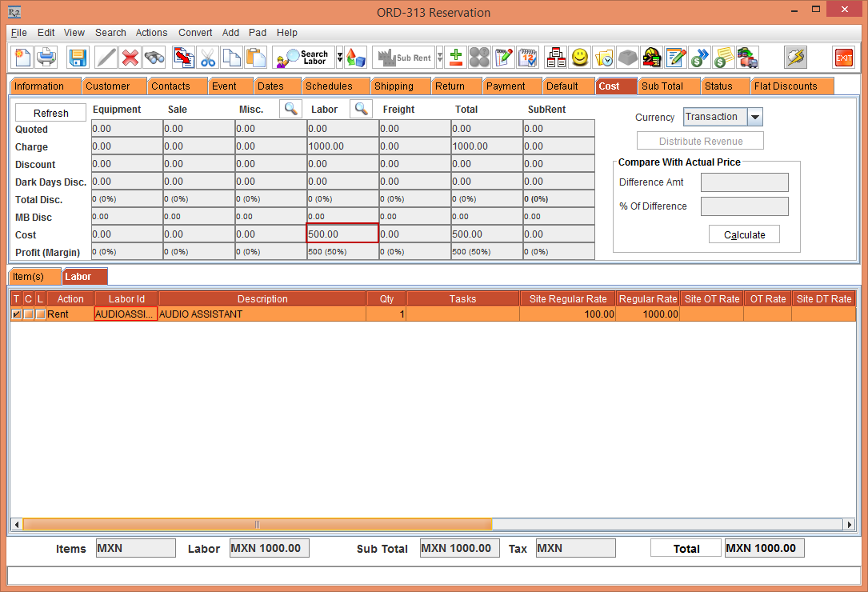Open the Actions menu

tap(151, 33)
